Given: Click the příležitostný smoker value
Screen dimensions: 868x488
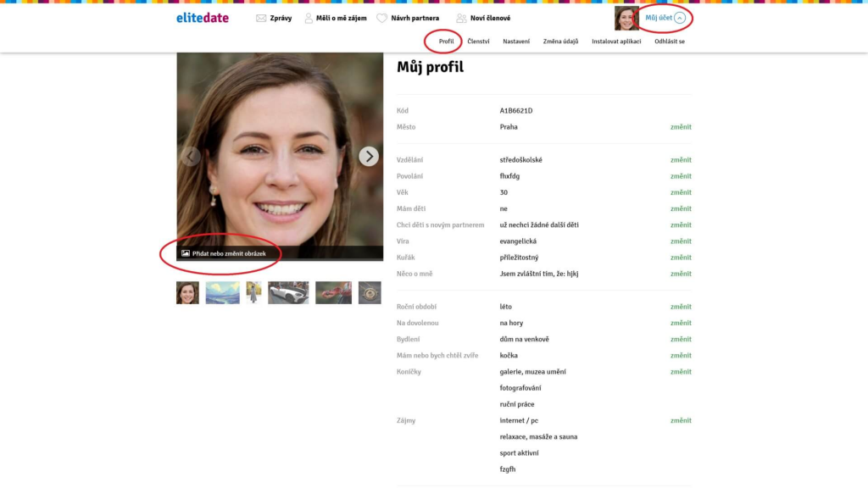Looking at the screenshot, I should 519,258.
